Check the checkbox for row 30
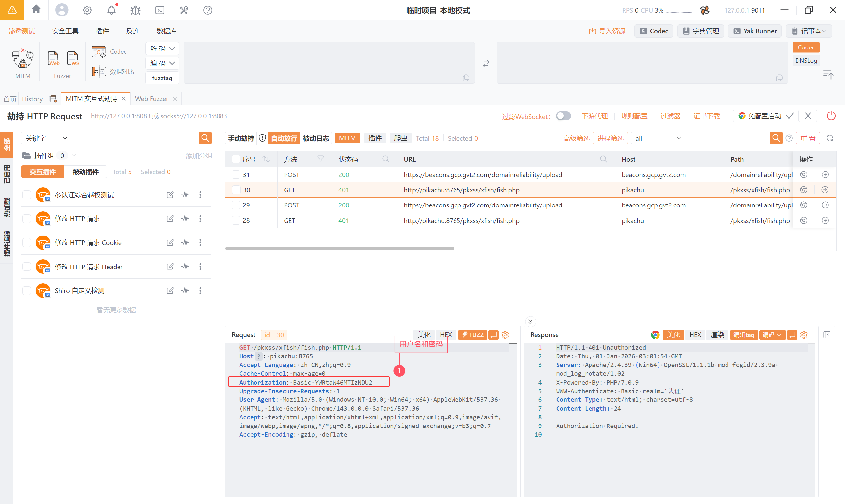The height and width of the screenshot is (504, 845). 236,190
